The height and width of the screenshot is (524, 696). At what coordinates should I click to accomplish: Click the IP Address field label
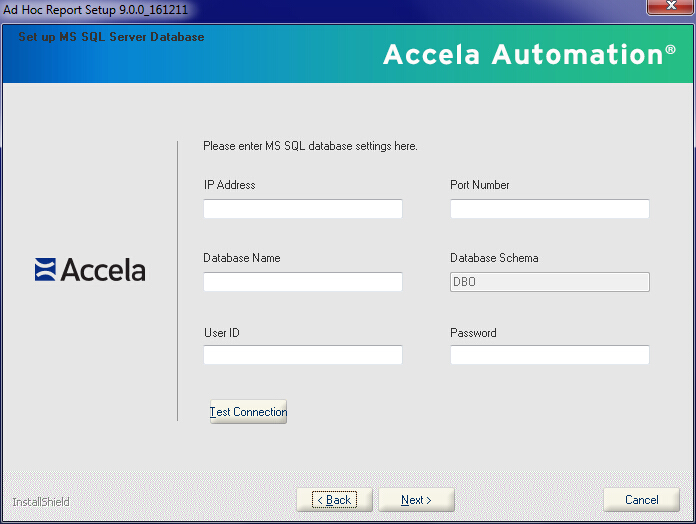[x=229, y=185]
